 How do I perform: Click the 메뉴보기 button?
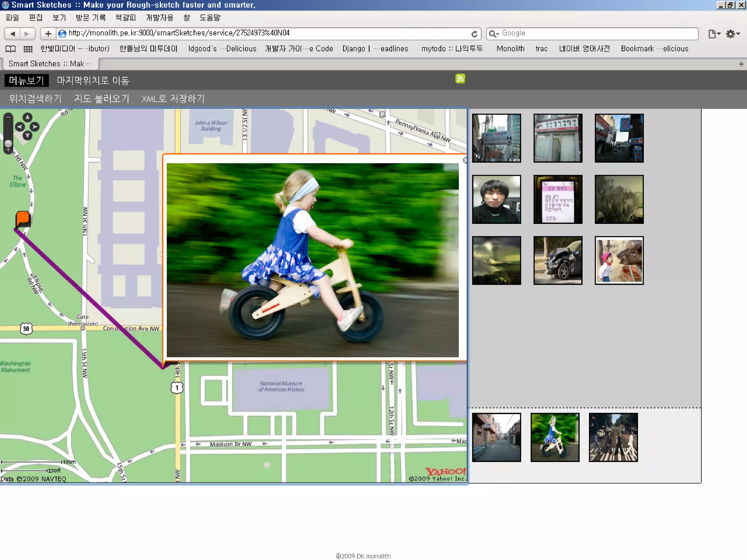click(26, 81)
